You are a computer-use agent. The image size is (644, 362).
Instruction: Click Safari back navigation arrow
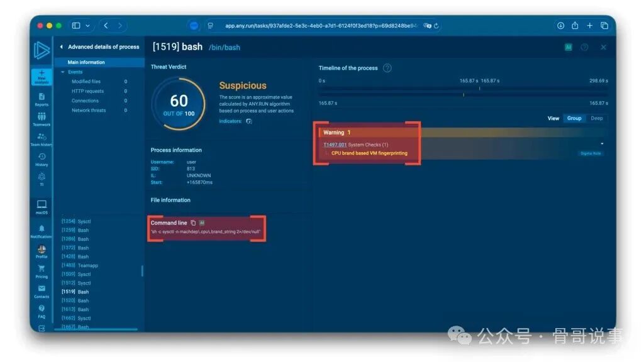(x=106, y=25)
